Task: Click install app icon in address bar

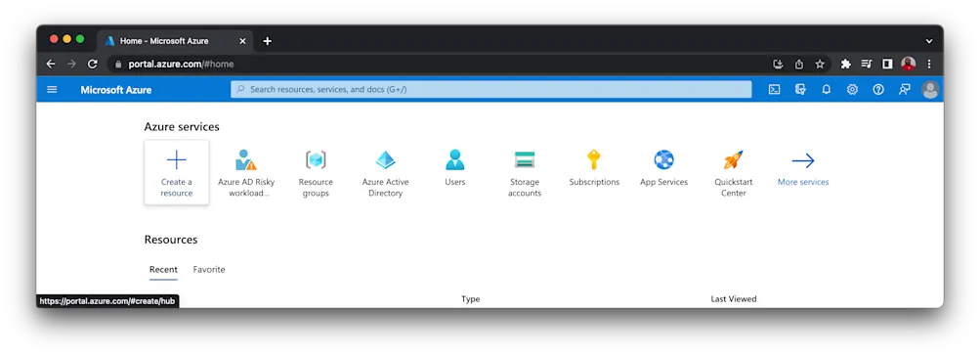Action: click(x=778, y=64)
